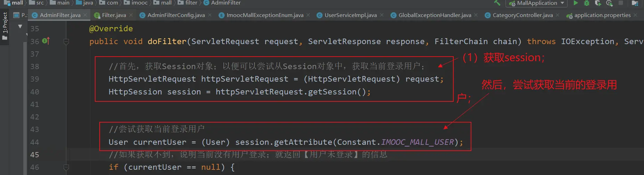Click the Build project hammer icon
This screenshot has height=175, width=644.
click(497, 3)
